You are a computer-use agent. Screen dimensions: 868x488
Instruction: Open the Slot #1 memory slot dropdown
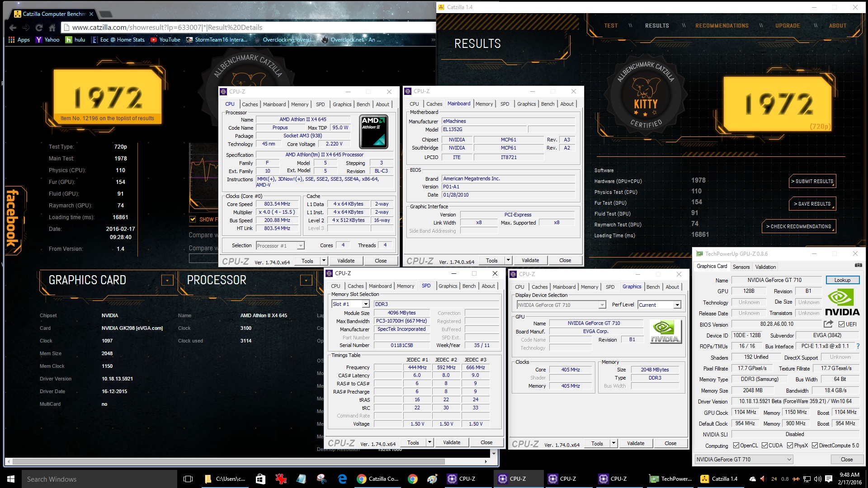click(351, 304)
